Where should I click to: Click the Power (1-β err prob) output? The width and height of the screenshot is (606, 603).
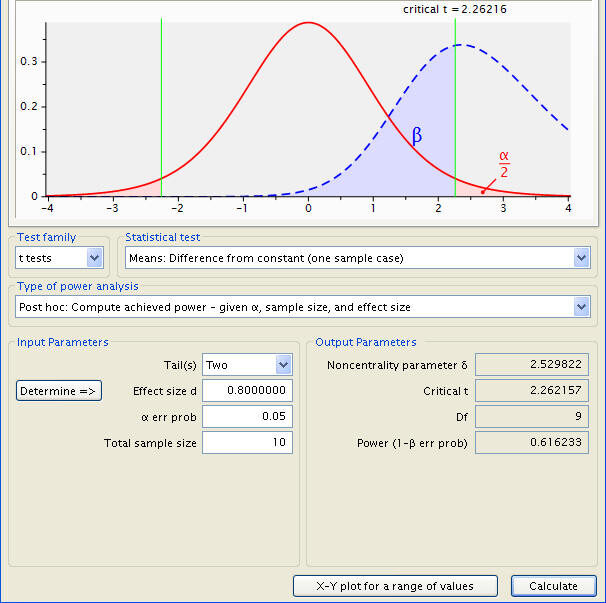coord(532,442)
